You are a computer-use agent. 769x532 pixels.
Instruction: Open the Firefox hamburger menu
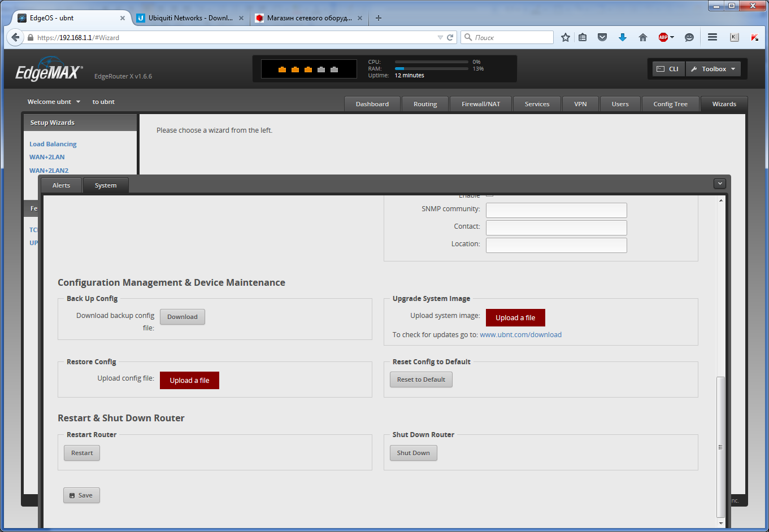[x=712, y=37]
